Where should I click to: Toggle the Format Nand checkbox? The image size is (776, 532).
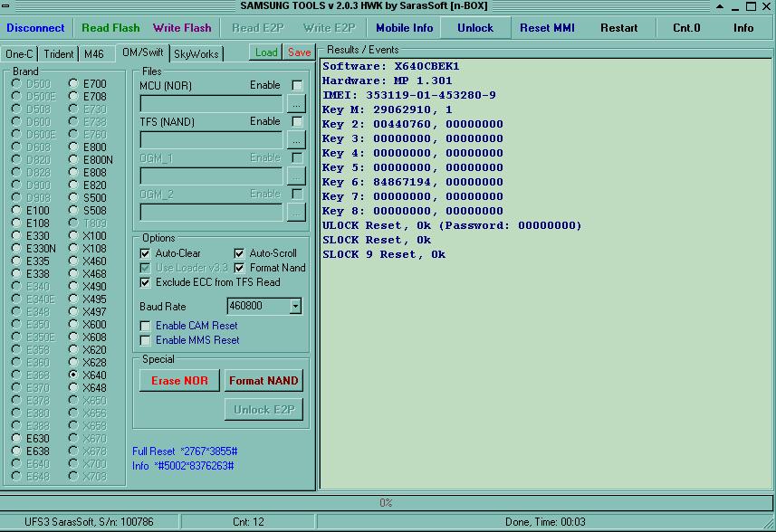[239, 268]
